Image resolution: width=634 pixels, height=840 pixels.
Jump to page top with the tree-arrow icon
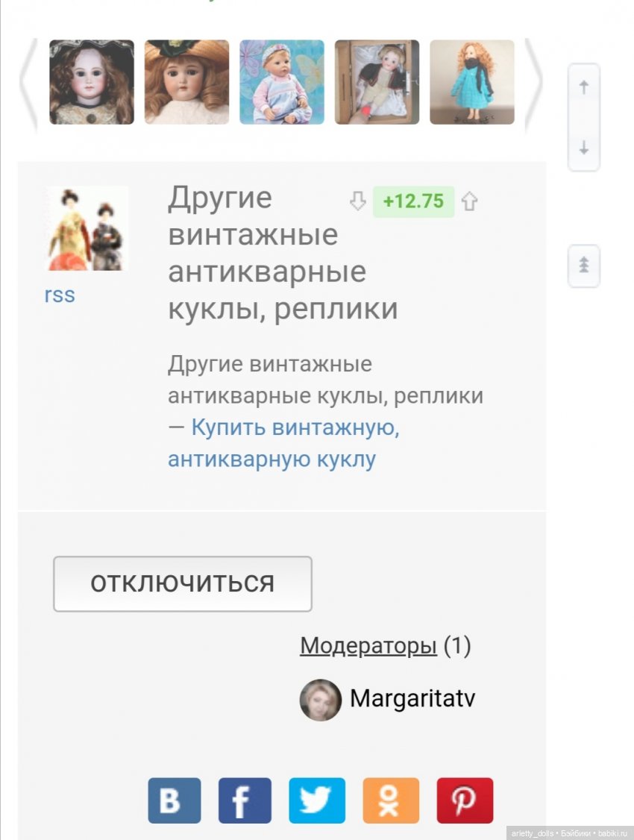tap(584, 265)
